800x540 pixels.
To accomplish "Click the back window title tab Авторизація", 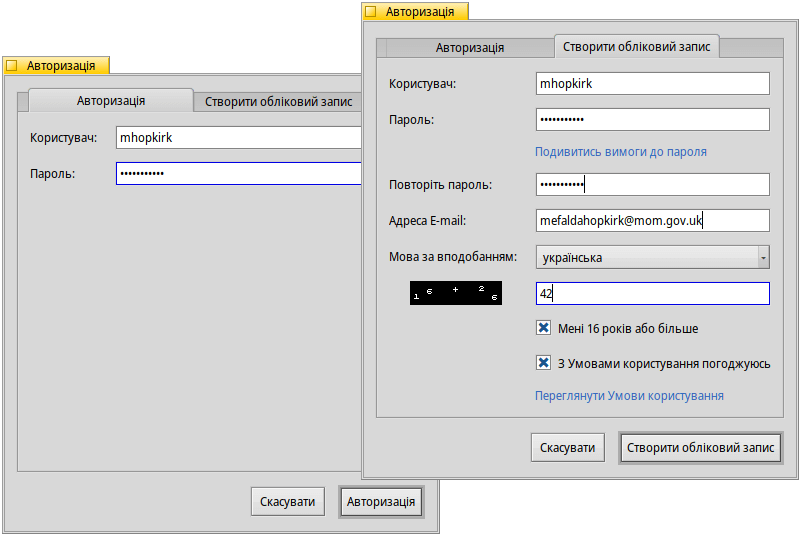I will coord(56,65).
